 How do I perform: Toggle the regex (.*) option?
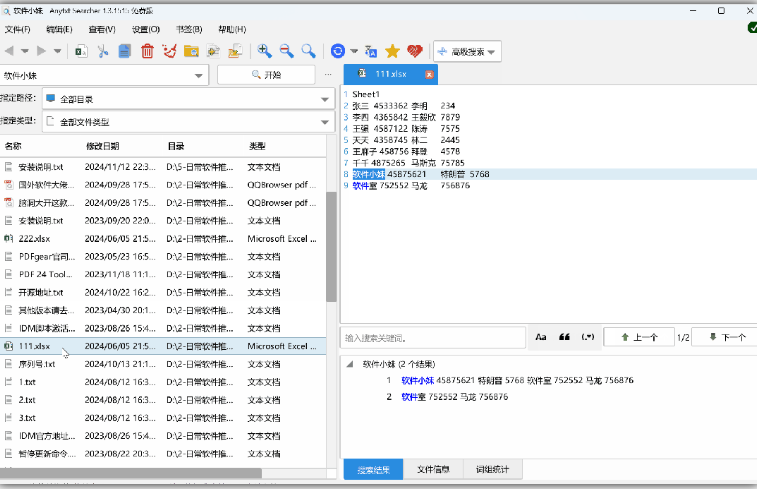[588, 337]
